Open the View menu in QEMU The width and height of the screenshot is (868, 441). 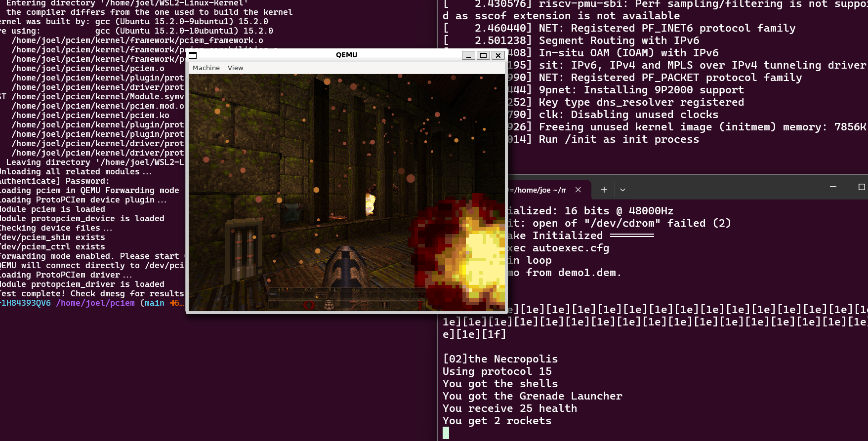click(x=235, y=68)
